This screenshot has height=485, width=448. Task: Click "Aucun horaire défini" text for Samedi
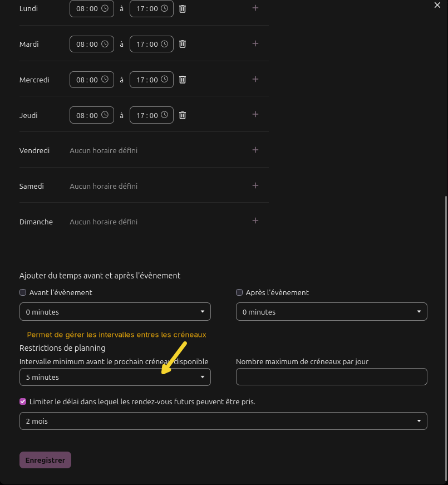(104, 186)
